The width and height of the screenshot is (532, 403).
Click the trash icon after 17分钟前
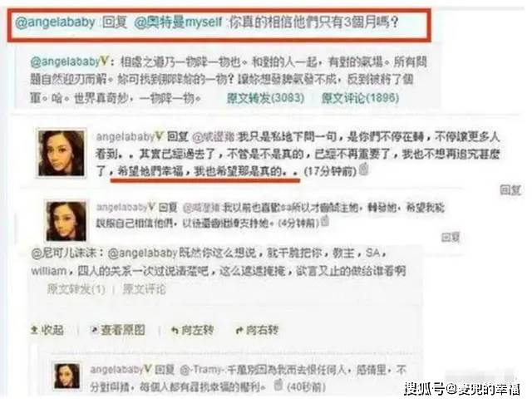364,169
